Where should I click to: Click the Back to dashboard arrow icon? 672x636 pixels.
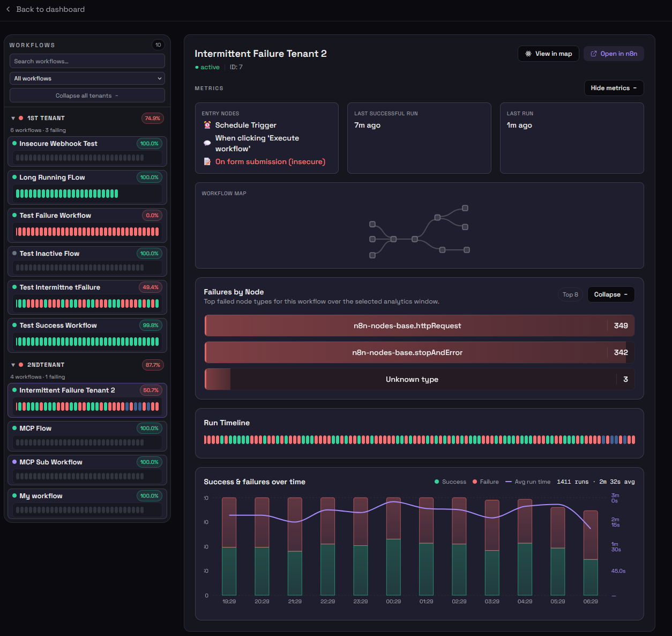(x=8, y=9)
